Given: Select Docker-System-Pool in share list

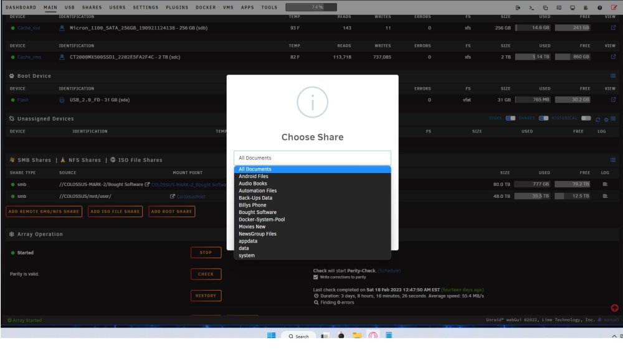Looking at the screenshot, I should (x=312, y=220).
